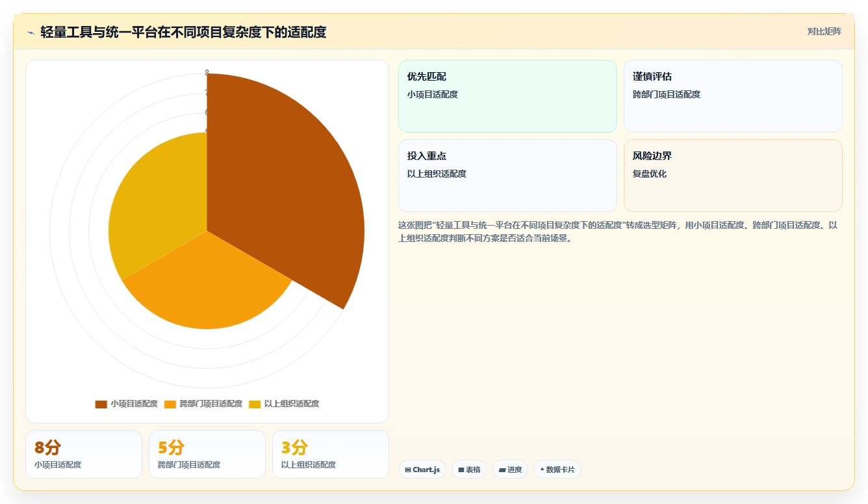Click the 进度 tag
The image size is (868, 504).
(x=510, y=470)
